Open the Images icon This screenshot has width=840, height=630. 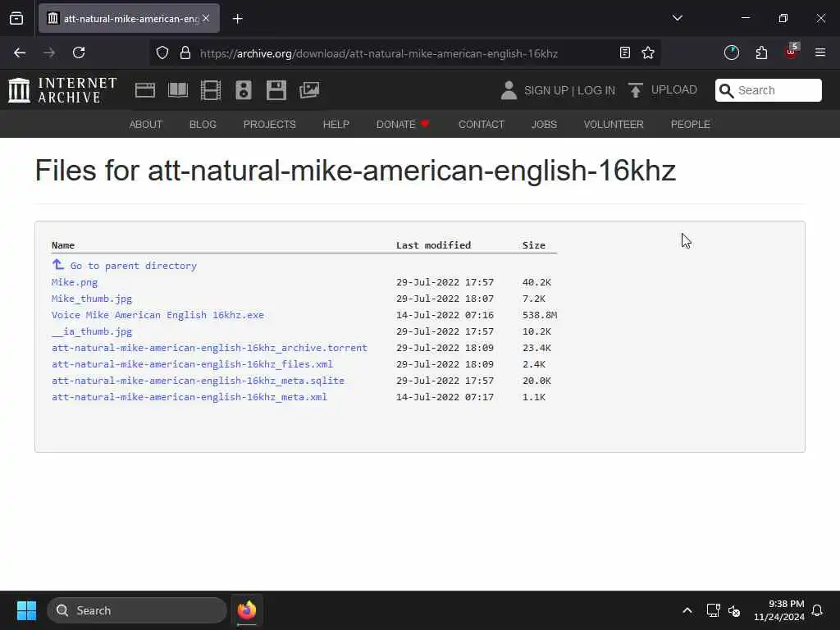[x=309, y=90]
